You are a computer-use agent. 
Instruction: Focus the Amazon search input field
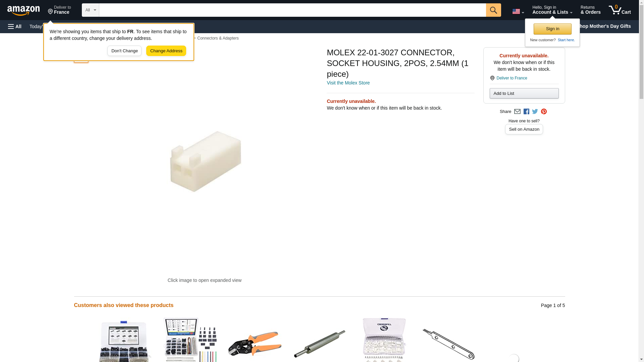(292, 10)
